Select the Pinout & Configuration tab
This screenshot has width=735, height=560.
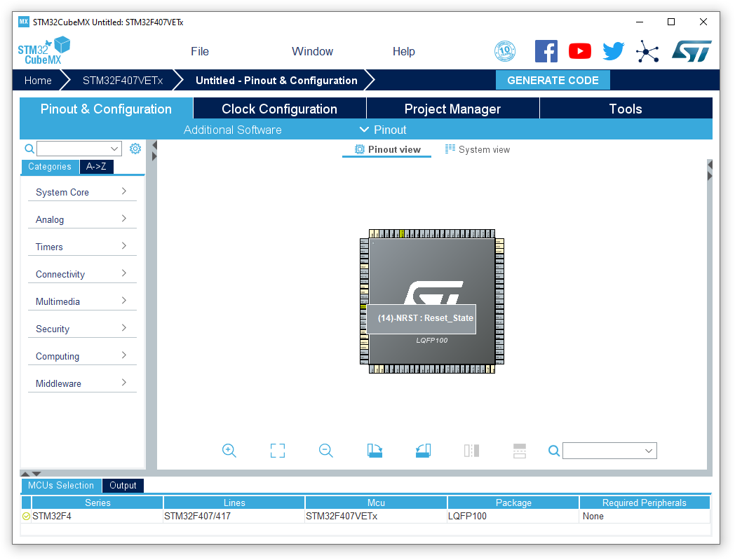106,109
